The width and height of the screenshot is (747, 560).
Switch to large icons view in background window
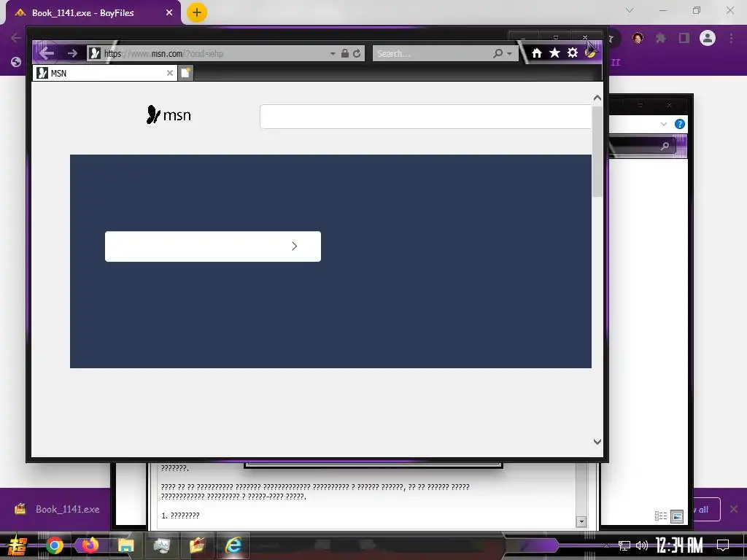677,516
